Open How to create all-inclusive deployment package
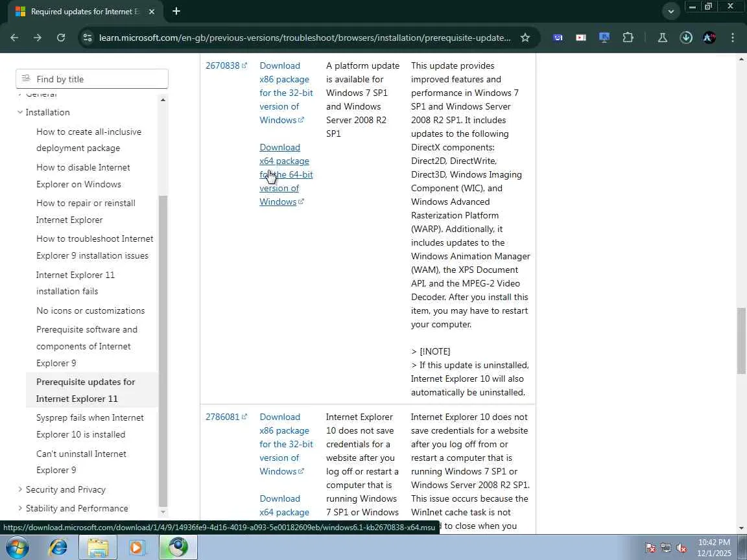747x560 pixels. [89, 140]
